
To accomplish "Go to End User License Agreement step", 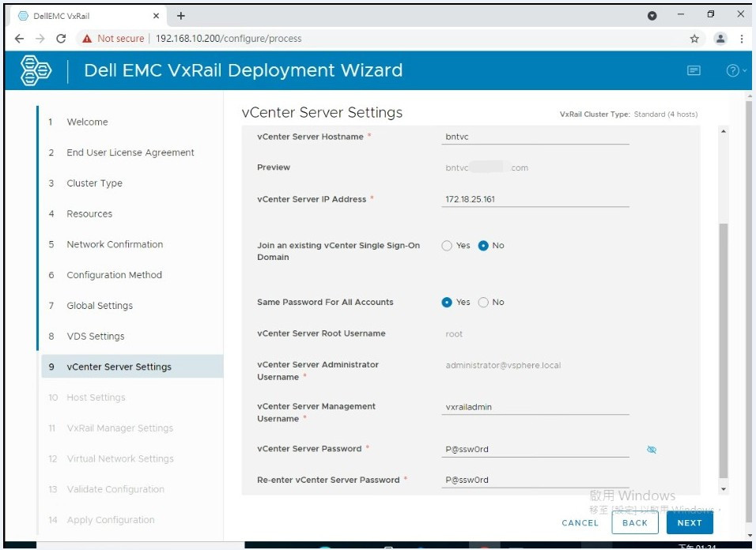I will (130, 153).
